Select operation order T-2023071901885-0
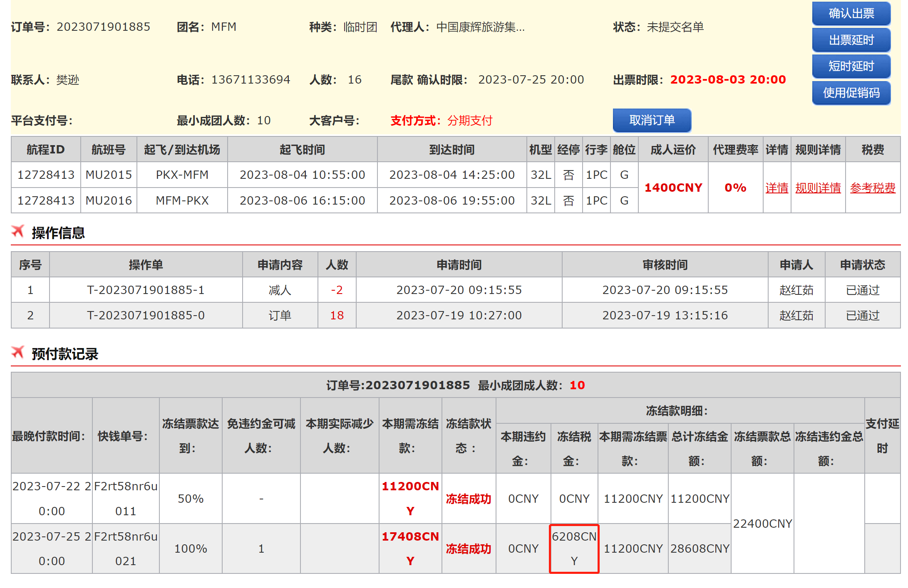908x588 pixels. click(146, 315)
